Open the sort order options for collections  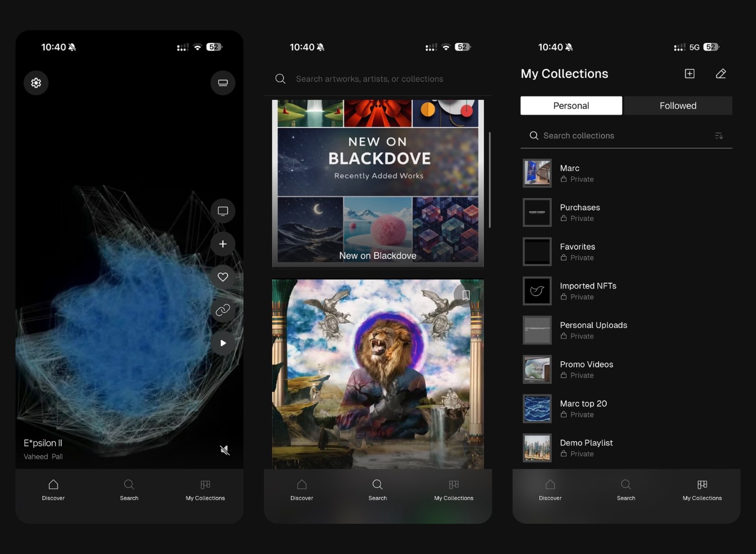click(719, 136)
